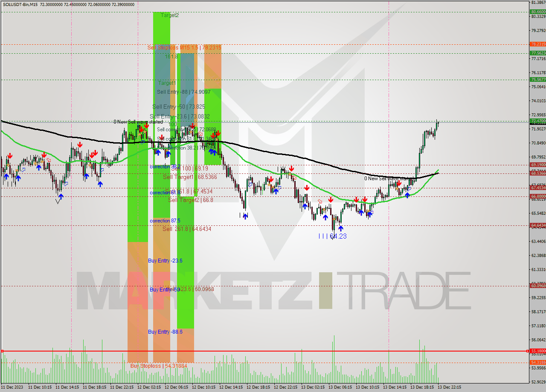Screen dimensions: 546x392
Task: Click the red 55.18 line's left handle
Action: point(2,351)
